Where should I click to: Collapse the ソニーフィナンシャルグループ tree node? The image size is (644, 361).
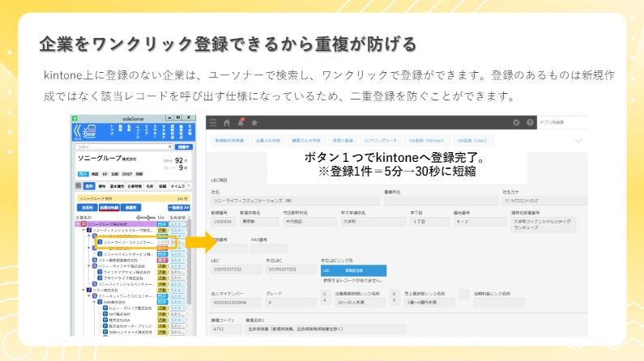83,231
